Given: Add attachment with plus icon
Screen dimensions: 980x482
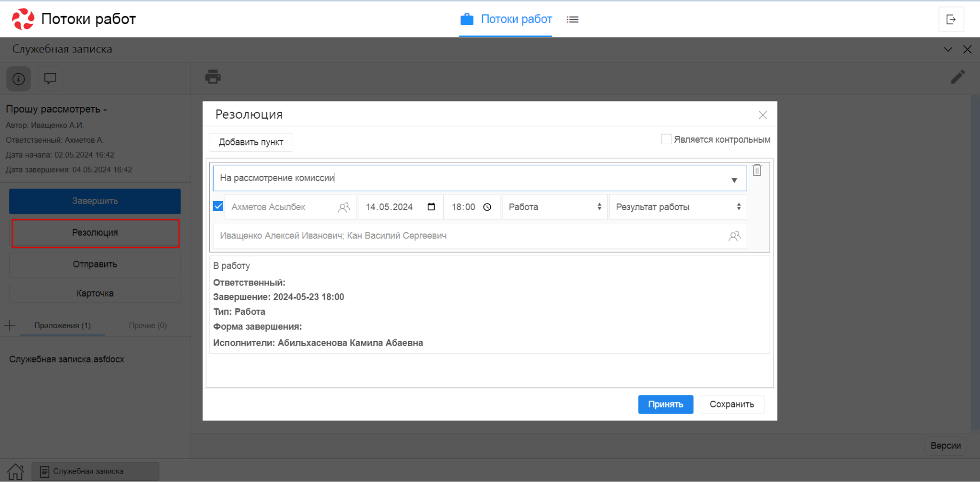Looking at the screenshot, I should (10, 325).
